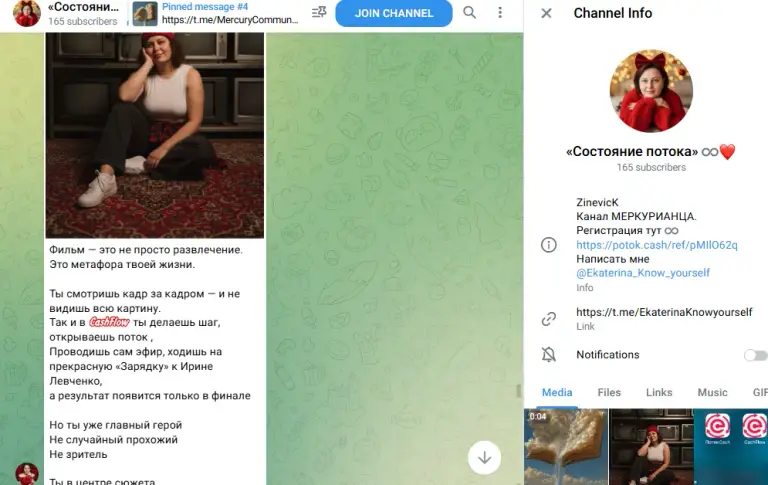Click the pinned message preview thumbnail
The image size is (768, 485).
[x=145, y=13]
